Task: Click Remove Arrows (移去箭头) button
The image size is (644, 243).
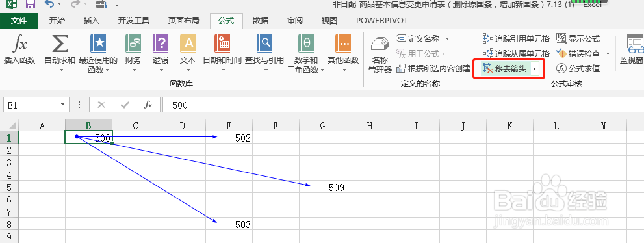Action: [x=505, y=69]
